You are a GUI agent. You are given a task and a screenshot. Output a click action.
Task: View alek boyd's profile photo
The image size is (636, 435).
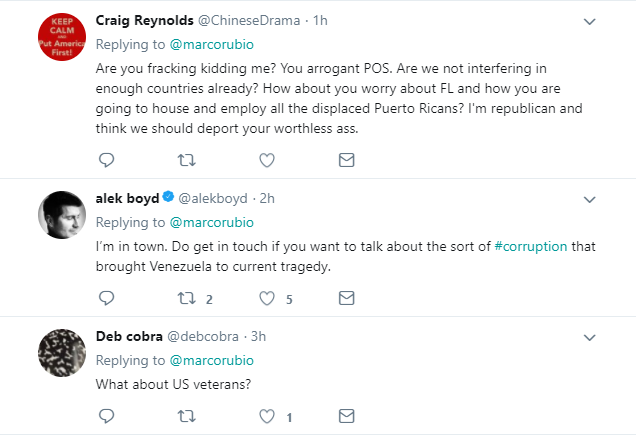pyautogui.click(x=61, y=213)
